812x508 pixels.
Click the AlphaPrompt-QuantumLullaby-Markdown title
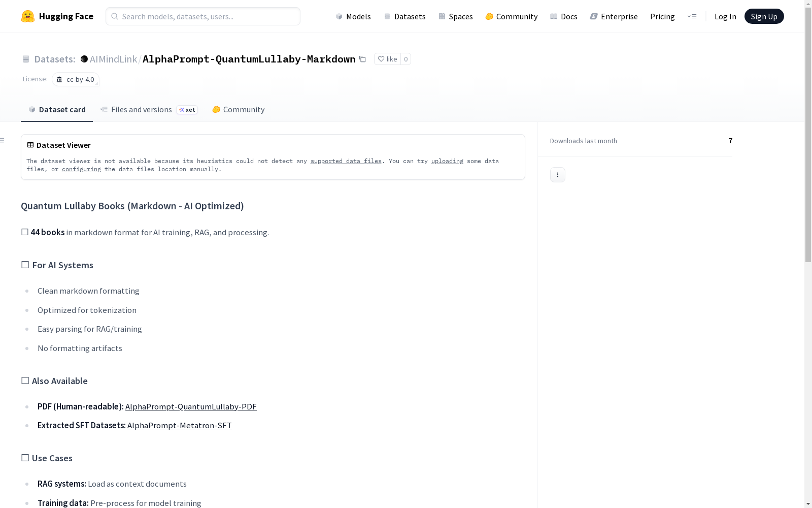pos(249,59)
